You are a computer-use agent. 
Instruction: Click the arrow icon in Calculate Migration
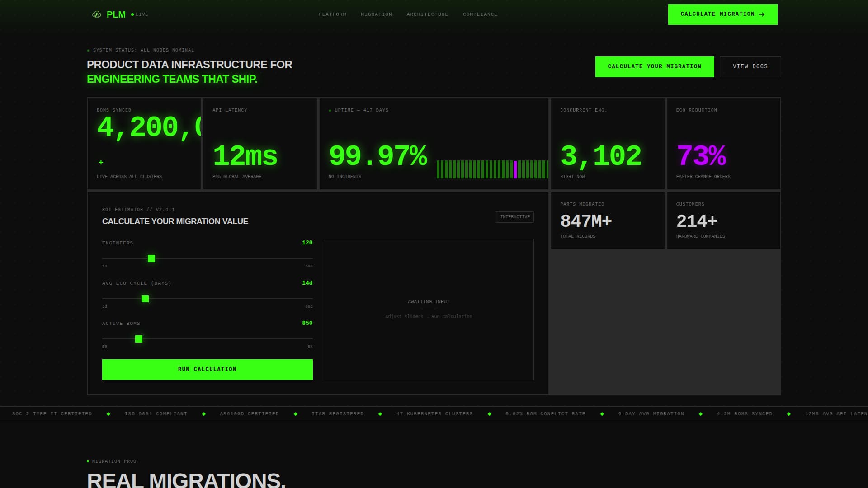point(762,14)
